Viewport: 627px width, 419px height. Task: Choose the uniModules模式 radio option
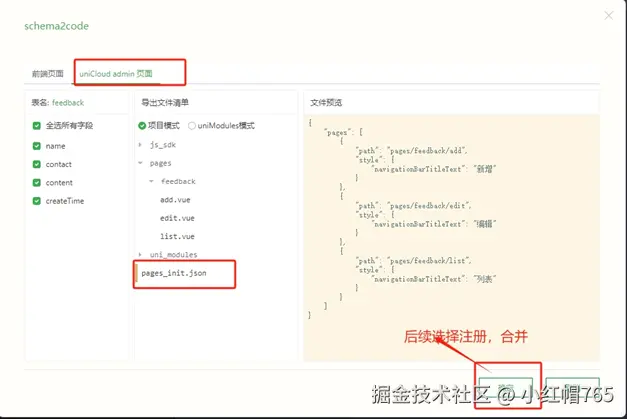pyautogui.click(x=192, y=126)
